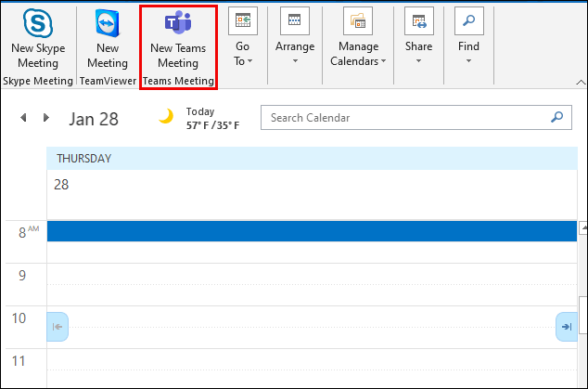Viewport: 588px width, 389px height.
Task: Open the Today weather forecast 57° F /35° F
Action: pyautogui.click(x=212, y=119)
